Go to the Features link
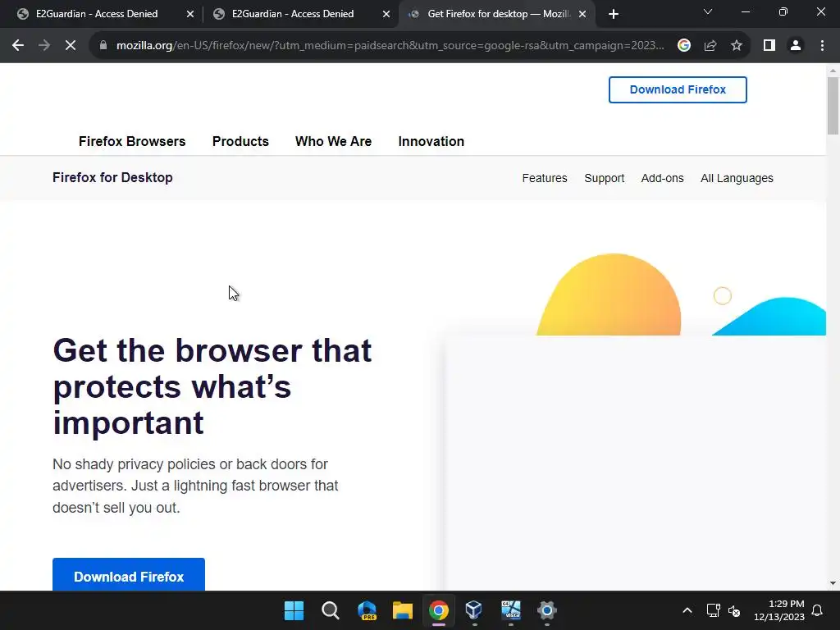The height and width of the screenshot is (630, 840). pos(545,178)
